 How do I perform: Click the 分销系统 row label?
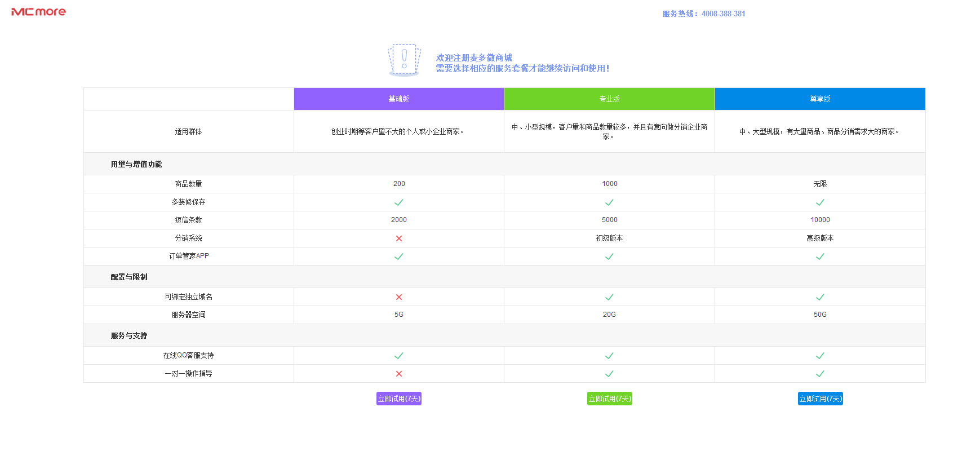(188, 238)
